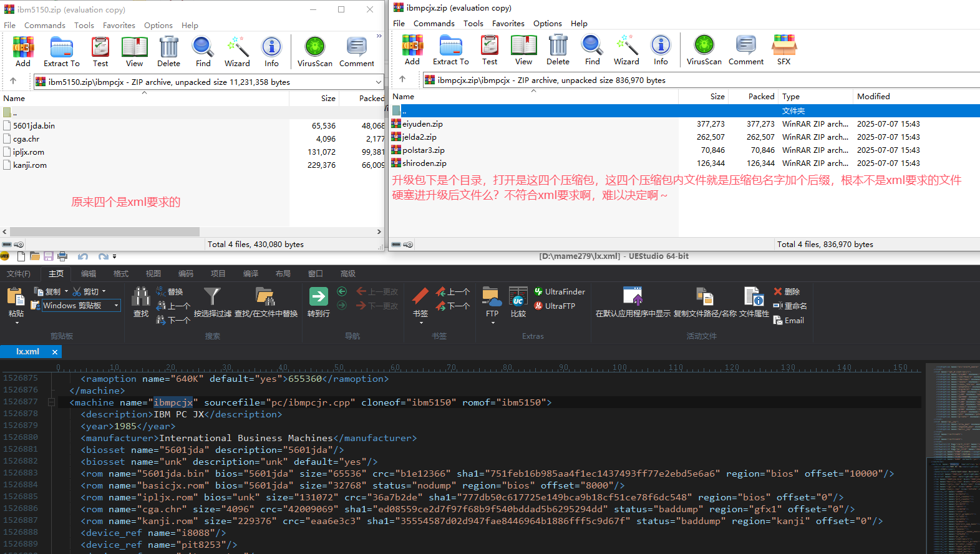Click the filter selection (按选择过滤) funnel icon
980x554 pixels.
pyautogui.click(x=212, y=297)
